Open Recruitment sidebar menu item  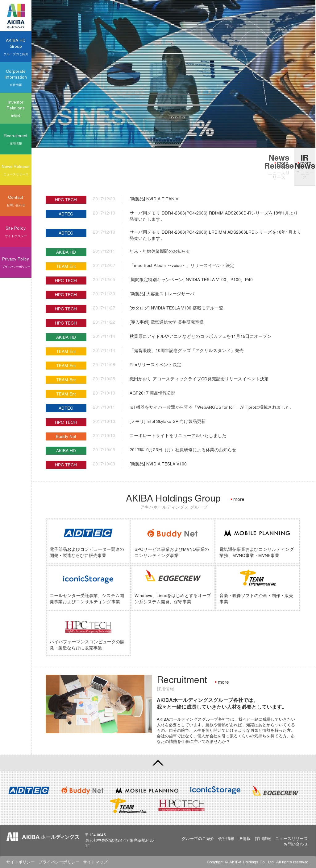(15, 139)
